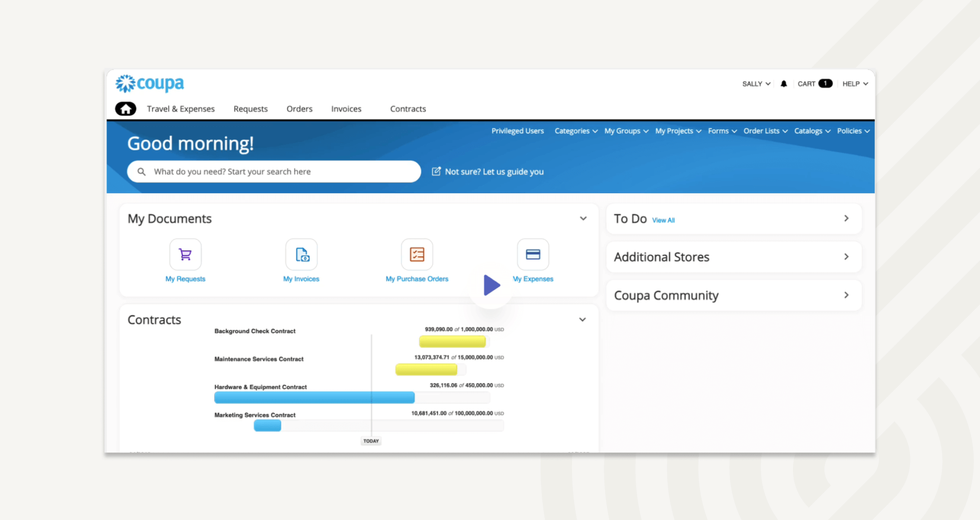Image resolution: width=980 pixels, height=520 pixels.
Task: Click the 10,681,451.00 of 100,000,000.00 value
Action: click(x=458, y=413)
